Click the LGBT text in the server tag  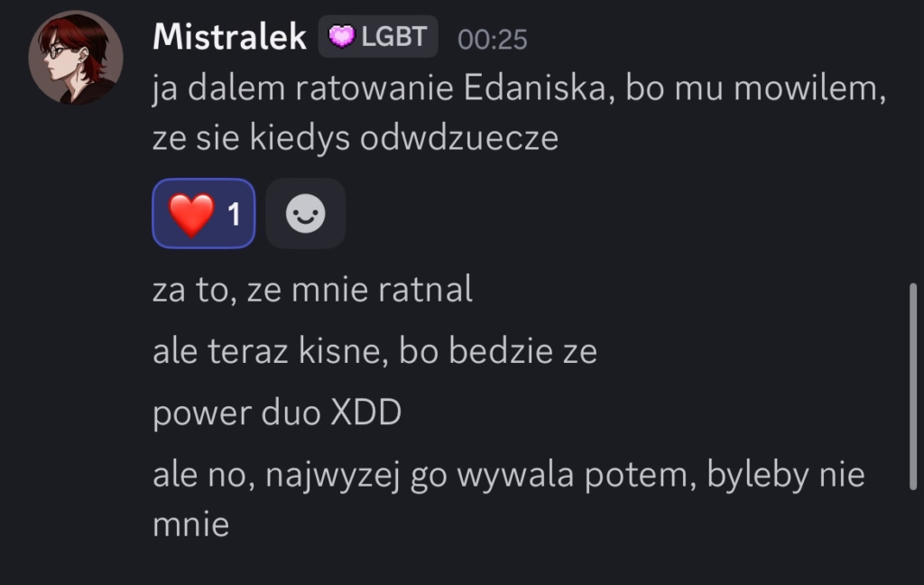pyautogui.click(x=394, y=37)
